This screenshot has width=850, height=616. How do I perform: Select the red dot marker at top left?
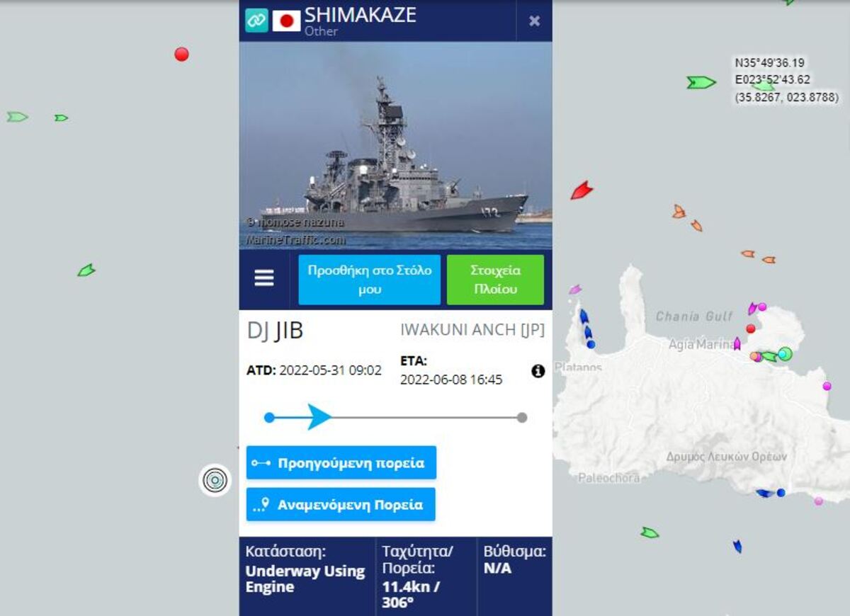point(182,54)
